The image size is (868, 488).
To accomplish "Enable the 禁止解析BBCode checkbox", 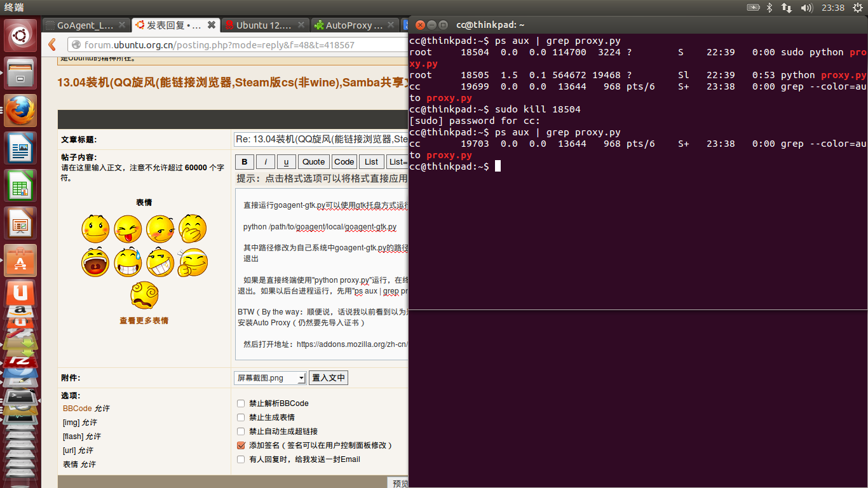I will click(x=241, y=403).
